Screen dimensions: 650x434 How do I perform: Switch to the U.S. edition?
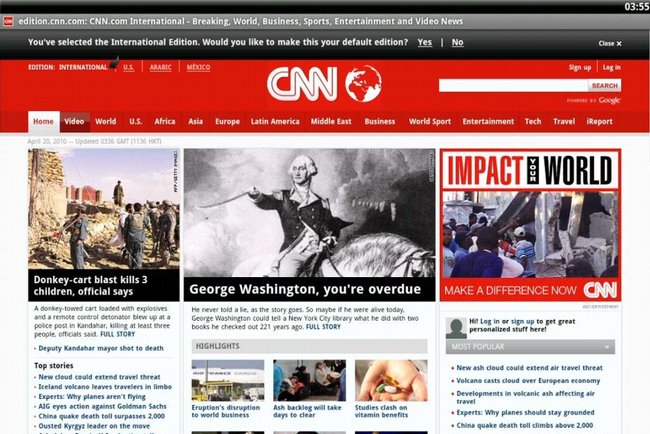click(x=129, y=68)
